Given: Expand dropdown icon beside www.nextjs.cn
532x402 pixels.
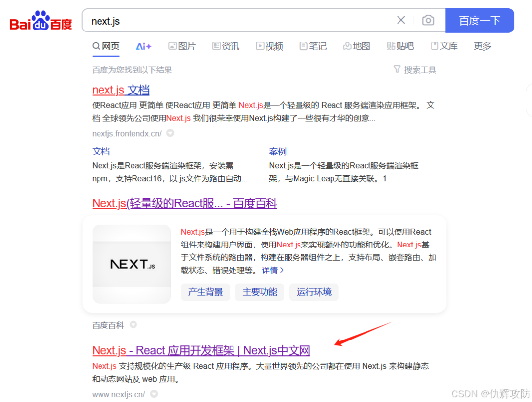Looking at the screenshot, I should pos(154,394).
